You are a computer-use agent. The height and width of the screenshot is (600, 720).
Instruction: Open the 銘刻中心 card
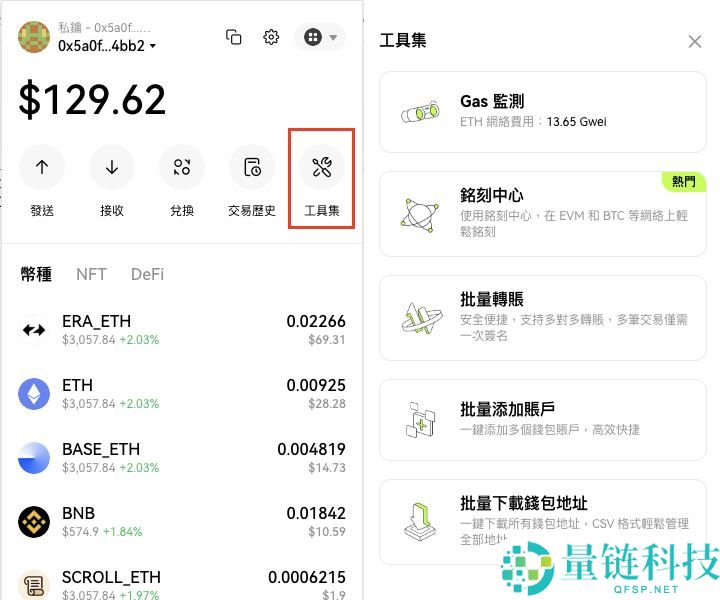(543, 214)
